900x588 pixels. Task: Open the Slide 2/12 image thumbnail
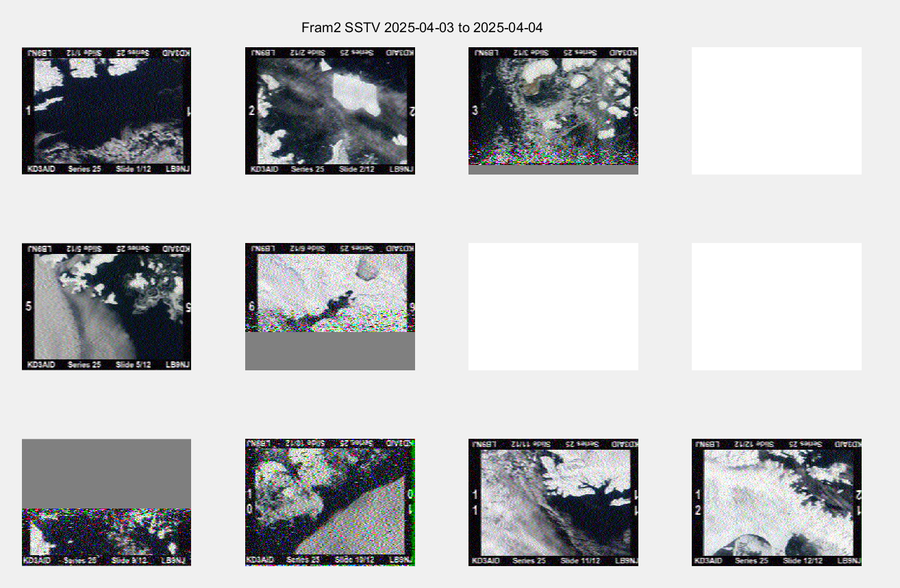pos(329,110)
